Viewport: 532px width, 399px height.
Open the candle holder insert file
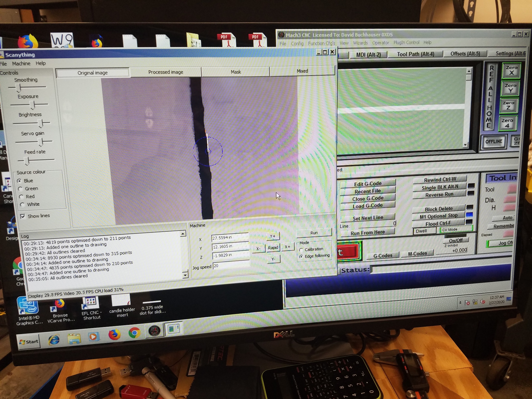point(122,306)
